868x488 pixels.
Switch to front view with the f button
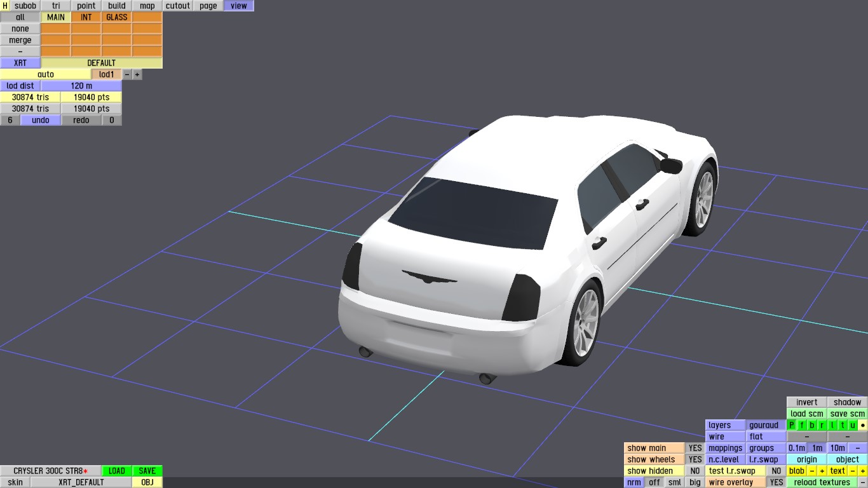(x=802, y=425)
